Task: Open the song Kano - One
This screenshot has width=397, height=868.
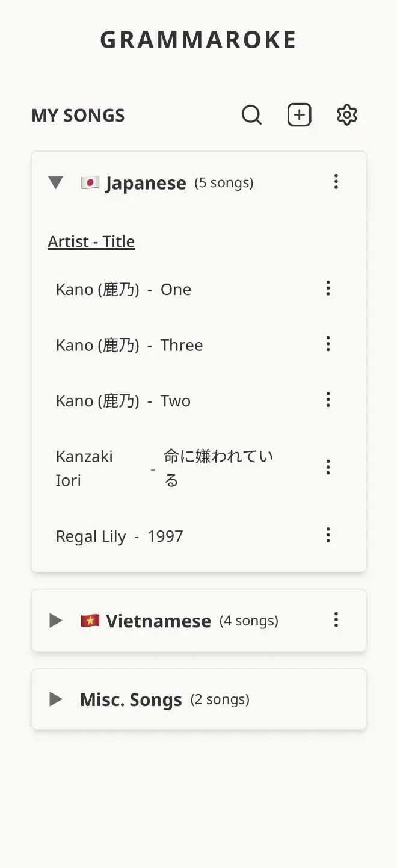Action: (x=123, y=290)
